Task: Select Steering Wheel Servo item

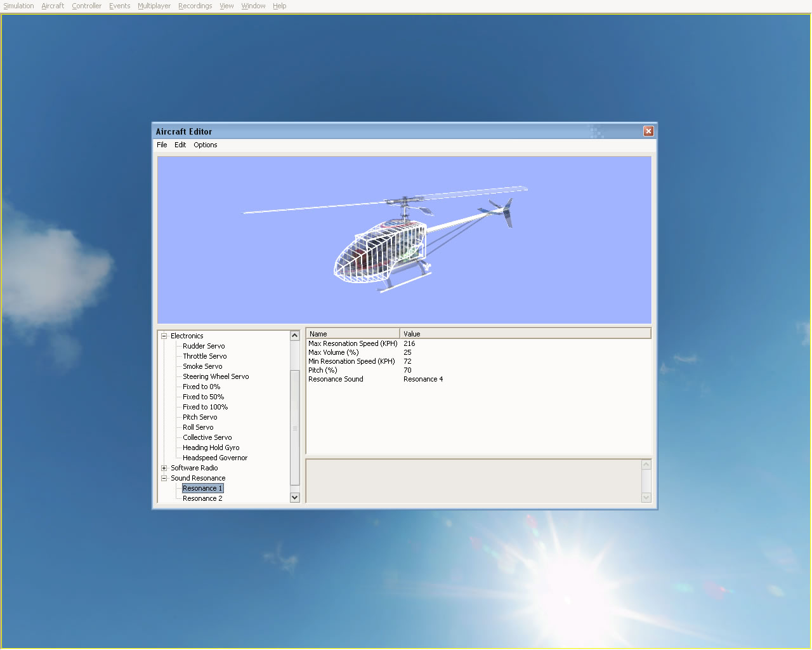Action: (x=216, y=376)
